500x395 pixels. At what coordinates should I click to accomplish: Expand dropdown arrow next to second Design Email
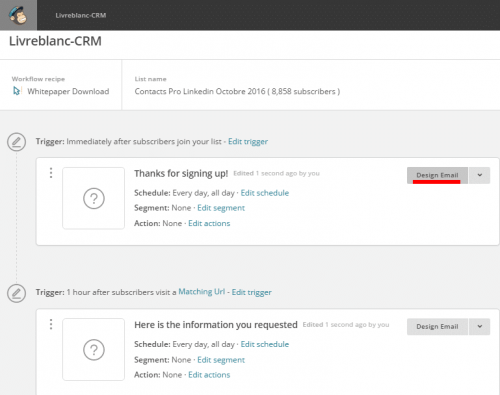click(x=480, y=327)
